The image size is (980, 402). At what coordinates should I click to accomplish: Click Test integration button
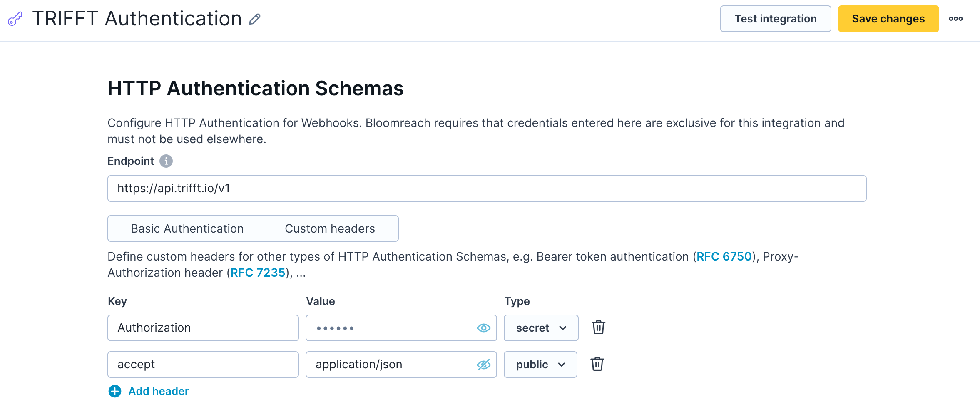776,19
